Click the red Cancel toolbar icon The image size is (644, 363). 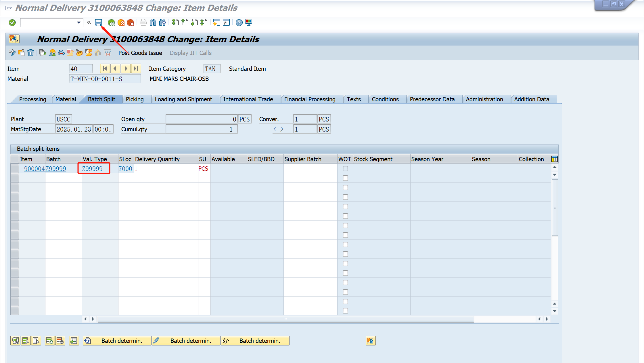tap(131, 22)
